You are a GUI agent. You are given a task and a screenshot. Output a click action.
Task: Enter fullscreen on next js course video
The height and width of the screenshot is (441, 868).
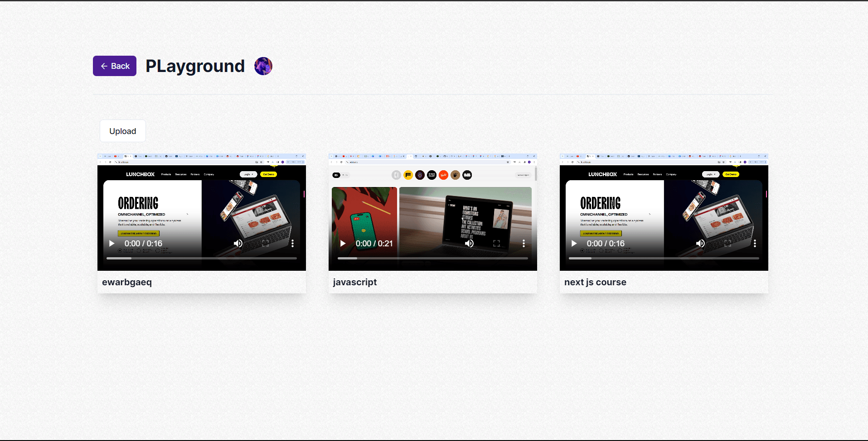[728, 244]
